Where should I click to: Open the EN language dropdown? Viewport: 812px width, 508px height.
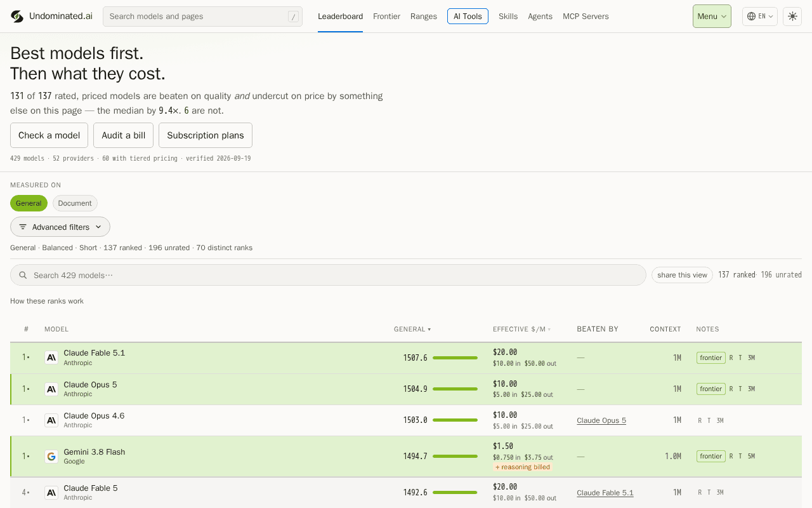pyautogui.click(x=760, y=17)
